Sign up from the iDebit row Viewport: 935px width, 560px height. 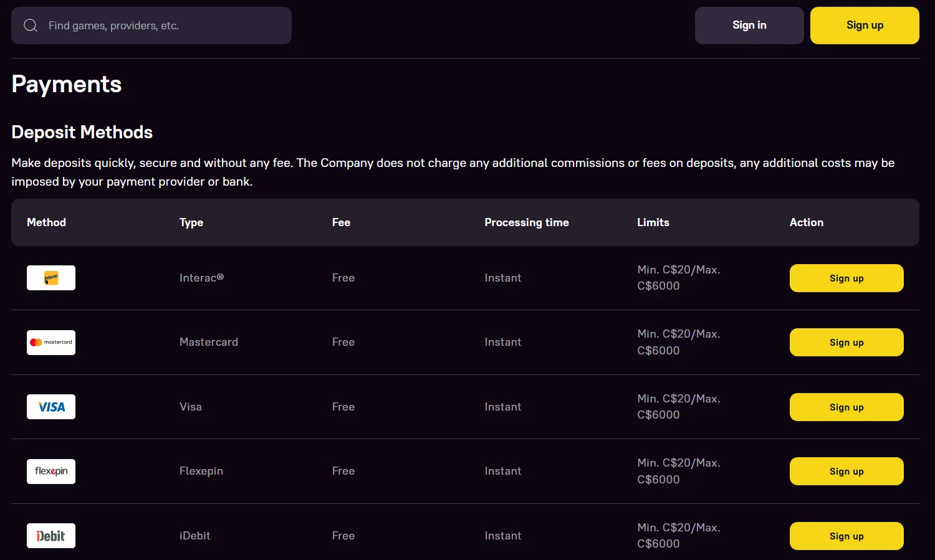pos(846,536)
